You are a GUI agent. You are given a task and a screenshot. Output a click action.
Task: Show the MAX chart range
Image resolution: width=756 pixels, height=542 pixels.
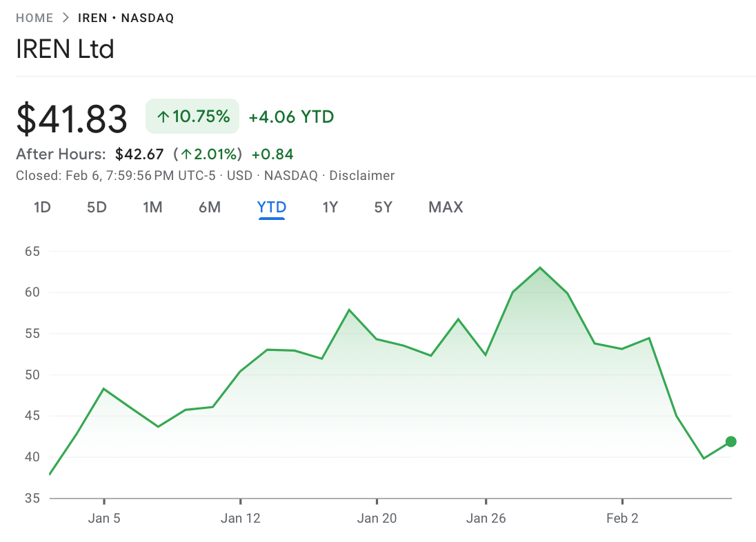(x=446, y=208)
